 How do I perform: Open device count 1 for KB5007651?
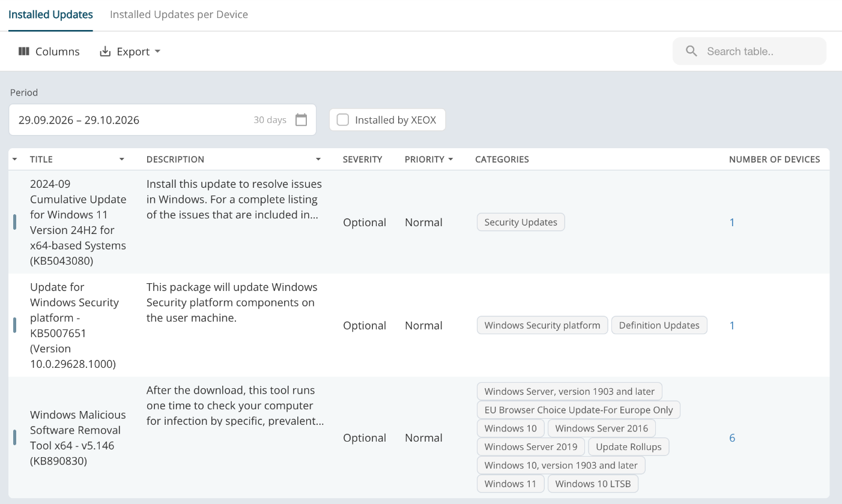tap(732, 326)
